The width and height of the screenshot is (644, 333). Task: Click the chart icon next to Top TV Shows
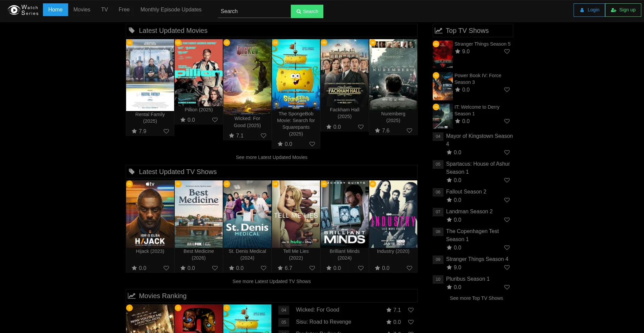(x=438, y=31)
